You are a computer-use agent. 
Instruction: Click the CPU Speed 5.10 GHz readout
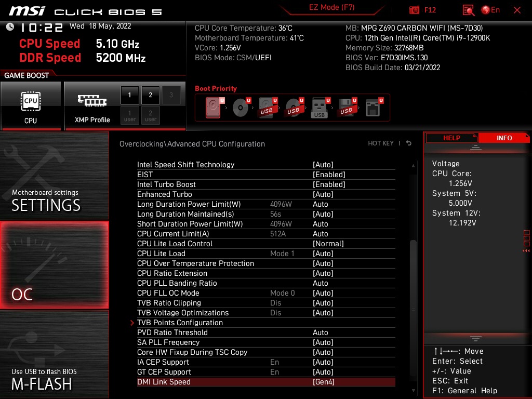(79, 44)
